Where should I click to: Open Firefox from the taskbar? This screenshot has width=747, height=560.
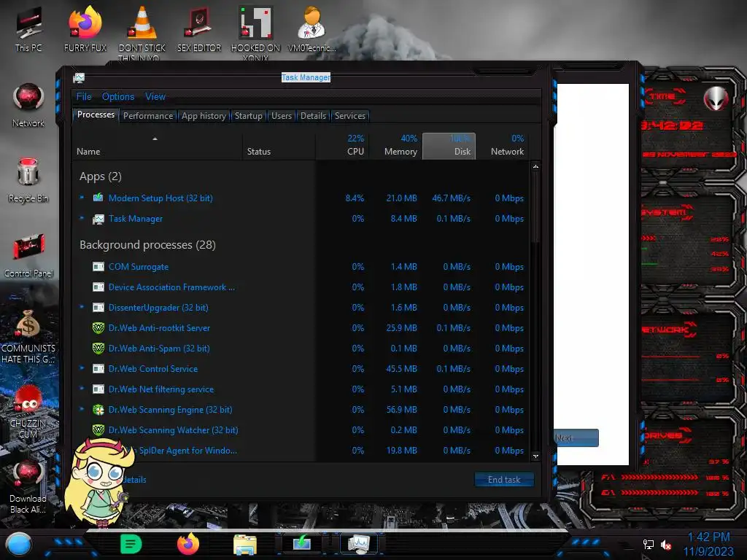tap(188, 544)
